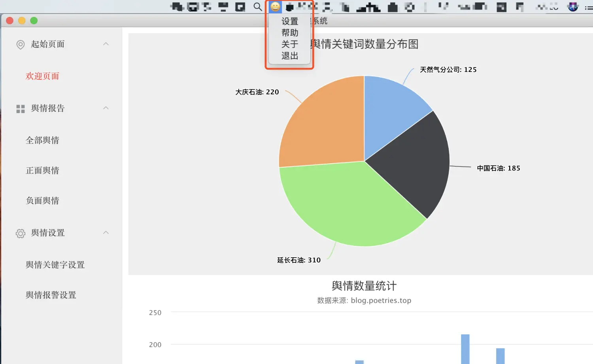Minimize the window with the yellow button
The height and width of the screenshot is (364, 593).
(x=22, y=21)
